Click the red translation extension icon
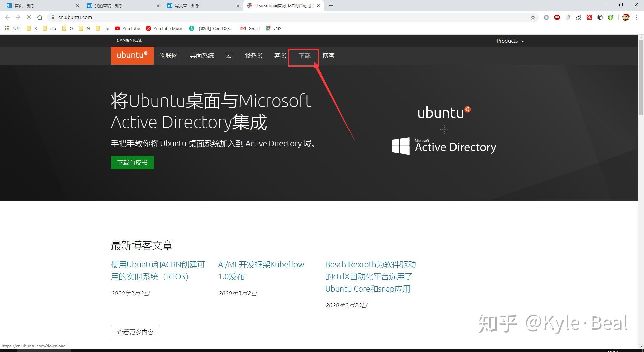 (589, 17)
